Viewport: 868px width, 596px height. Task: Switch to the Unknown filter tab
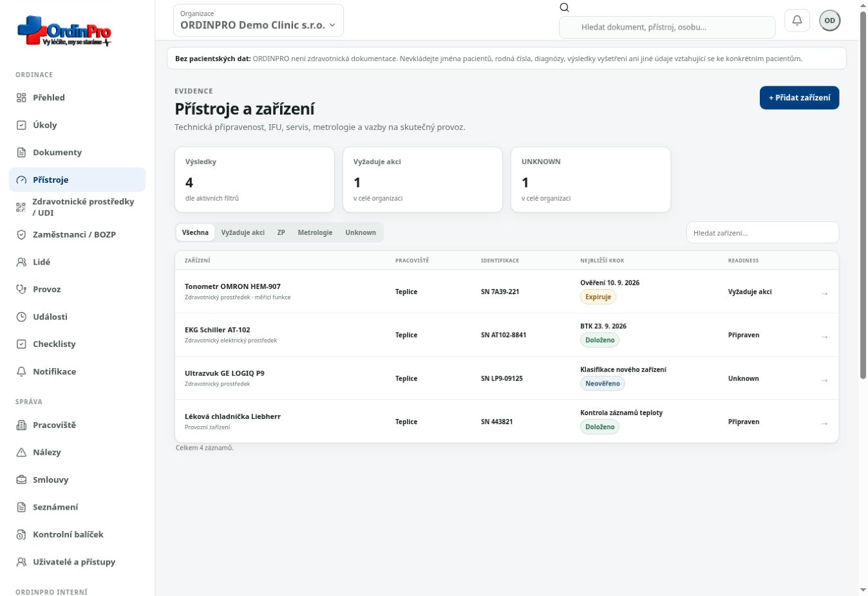361,232
